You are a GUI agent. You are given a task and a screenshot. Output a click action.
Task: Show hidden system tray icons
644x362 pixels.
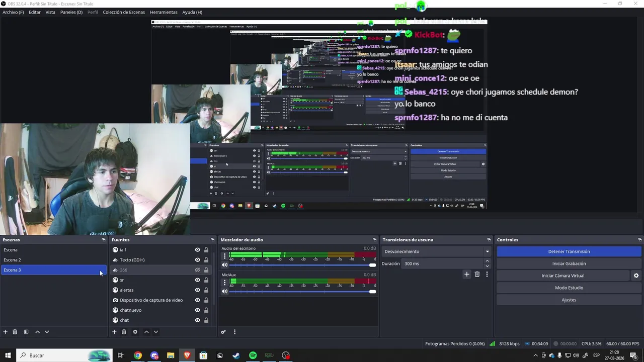click(535, 355)
